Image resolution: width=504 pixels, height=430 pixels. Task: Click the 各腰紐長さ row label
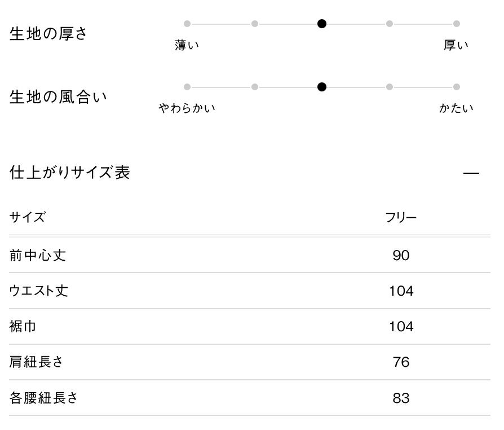pyautogui.click(x=43, y=398)
